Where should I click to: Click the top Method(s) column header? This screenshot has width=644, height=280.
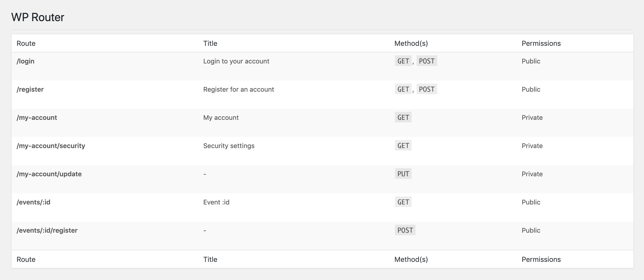point(411,43)
